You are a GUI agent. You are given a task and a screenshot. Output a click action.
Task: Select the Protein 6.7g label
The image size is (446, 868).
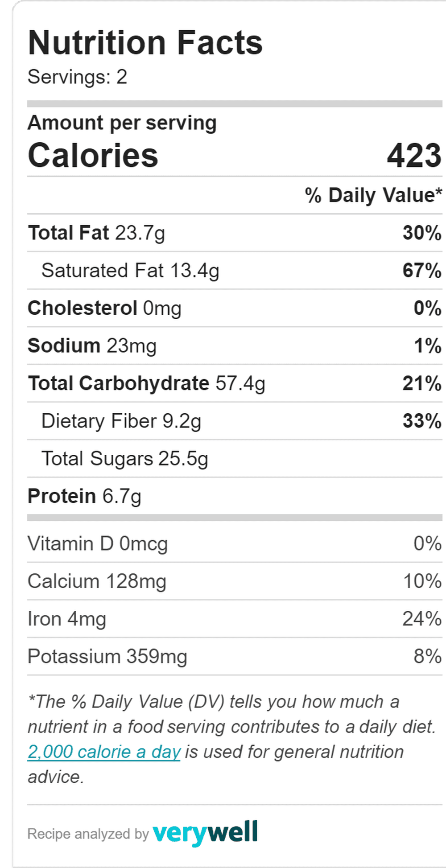(x=85, y=496)
